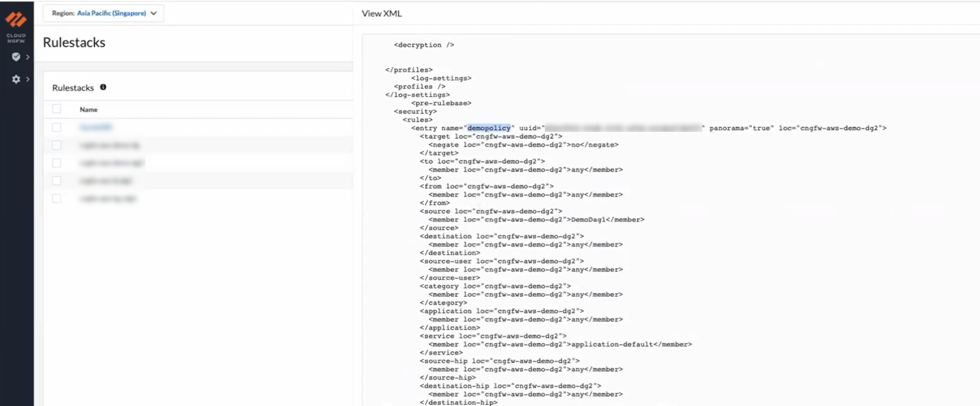The image size is (980, 406).
Task: Open the gear settings sidebar section
Action: click(16, 79)
